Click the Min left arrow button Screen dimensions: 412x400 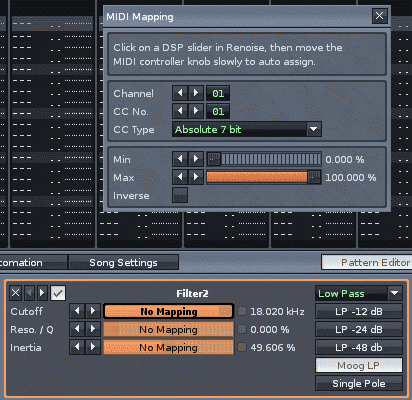pyautogui.click(x=180, y=159)
